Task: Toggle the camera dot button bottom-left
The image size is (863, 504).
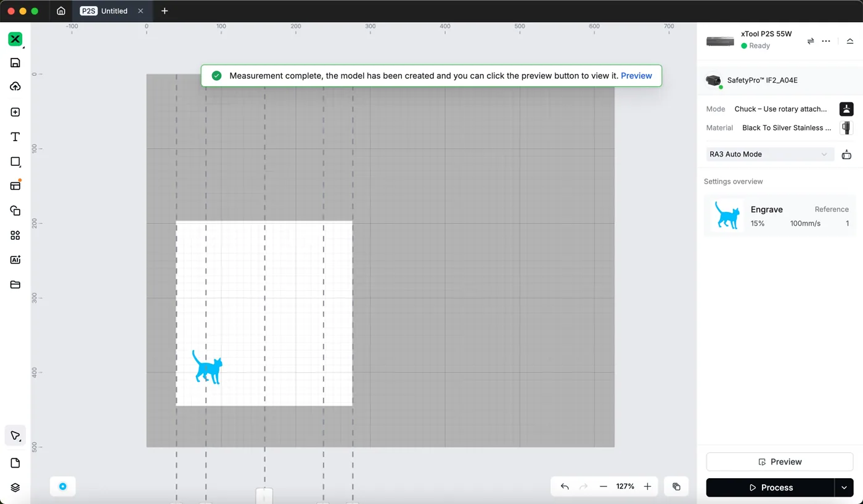Action: (x=63, y=487)
